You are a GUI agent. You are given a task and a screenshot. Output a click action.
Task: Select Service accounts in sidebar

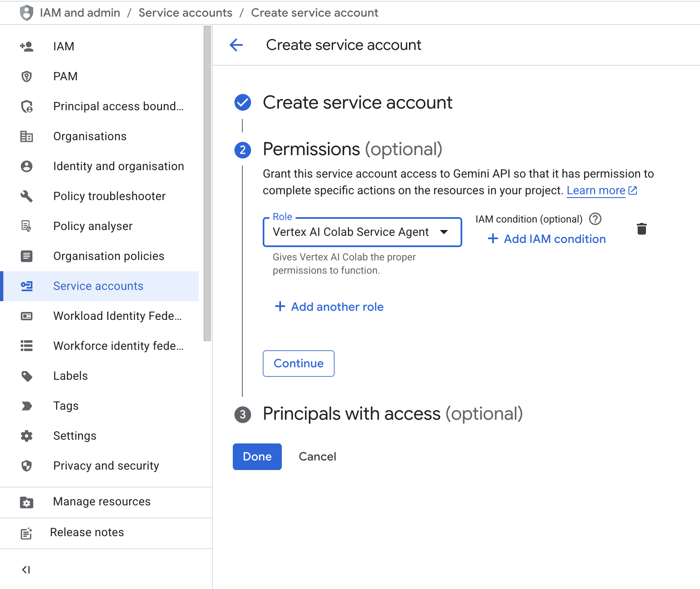coord(99,286)
